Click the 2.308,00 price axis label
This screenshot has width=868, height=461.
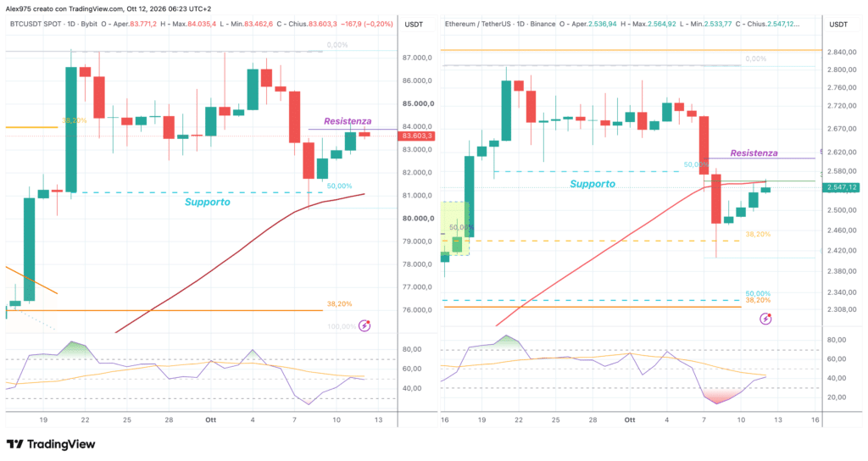pos(842,309)
